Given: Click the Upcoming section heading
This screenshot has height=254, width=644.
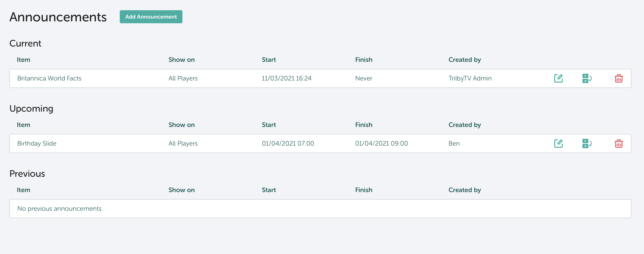Looking at the screenshot, I should coord(31,109).
